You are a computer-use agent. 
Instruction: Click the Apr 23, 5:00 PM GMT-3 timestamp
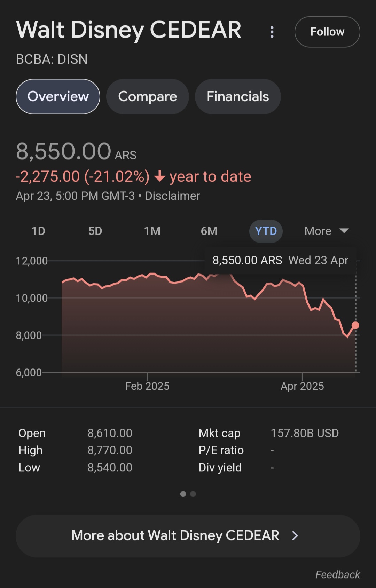pos(75,196)
